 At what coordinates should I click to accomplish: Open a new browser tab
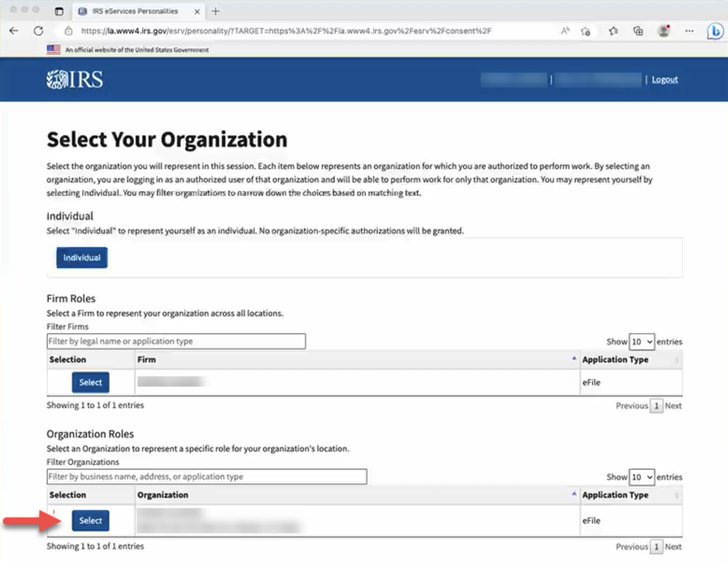coord(215,11)
